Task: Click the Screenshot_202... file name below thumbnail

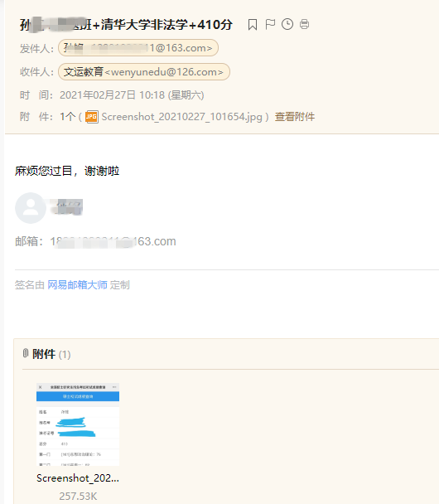Action: [x=78, y=478]
